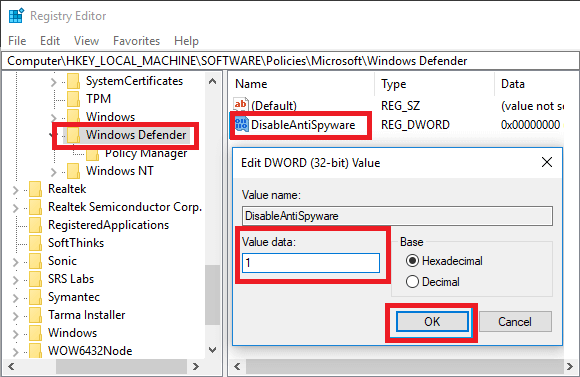
Task: Expand the Symantec key
Action: (16, 298)
